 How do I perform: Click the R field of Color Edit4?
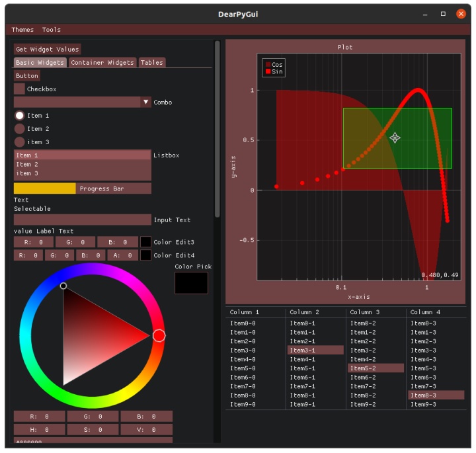(28, 255)
